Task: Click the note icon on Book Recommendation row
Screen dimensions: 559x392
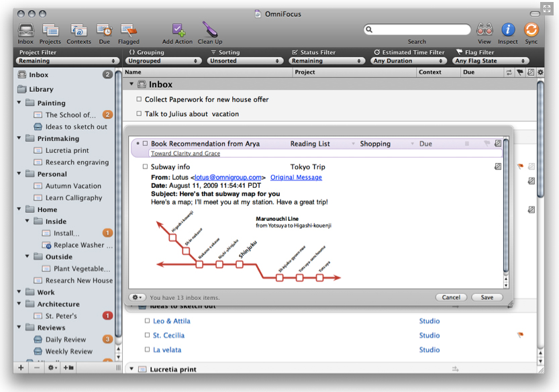Action: click(x=498, y=144)
